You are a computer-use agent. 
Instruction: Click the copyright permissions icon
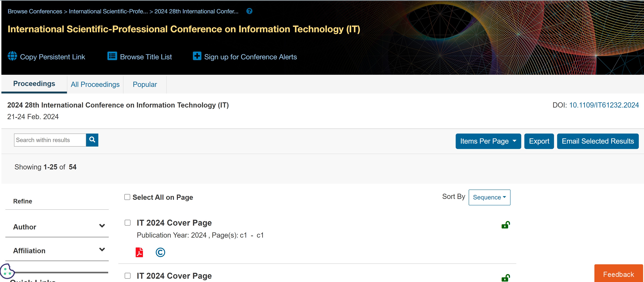coord(160,252)
